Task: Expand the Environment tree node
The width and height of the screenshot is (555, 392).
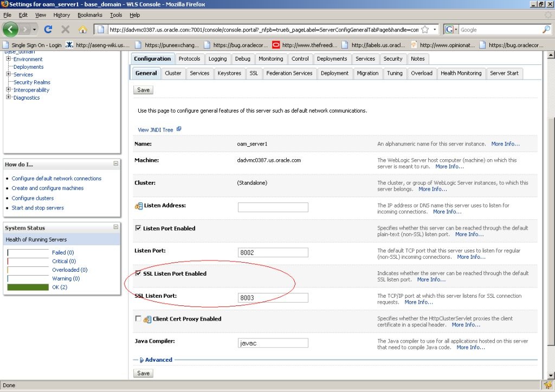Action: [9, 58]
